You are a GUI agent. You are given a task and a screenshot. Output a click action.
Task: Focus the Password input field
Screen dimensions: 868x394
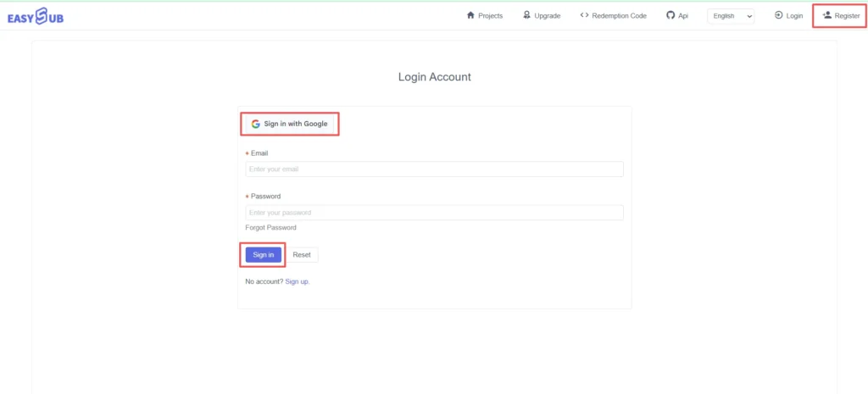point(435,213)
